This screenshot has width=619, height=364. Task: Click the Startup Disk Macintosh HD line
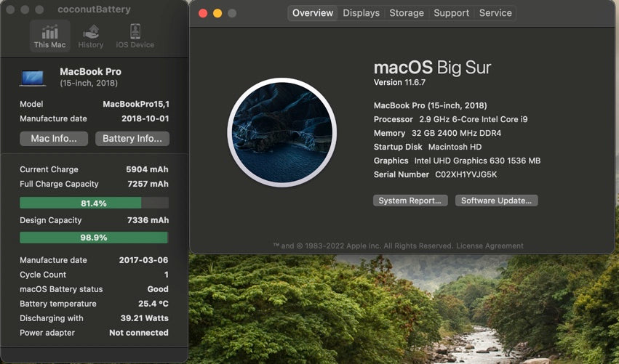pyautogui.click(x=428, y=147)
